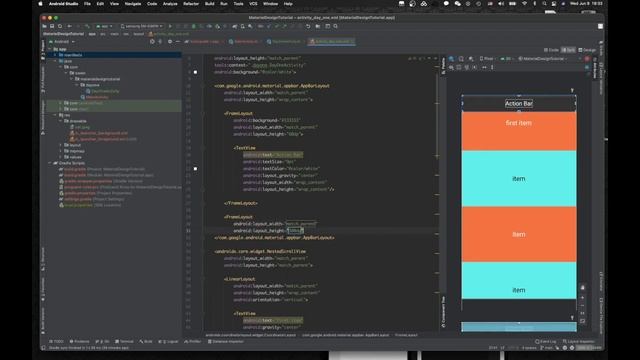
Task: Open the Refactor menu
Action: tap(191, 4)
